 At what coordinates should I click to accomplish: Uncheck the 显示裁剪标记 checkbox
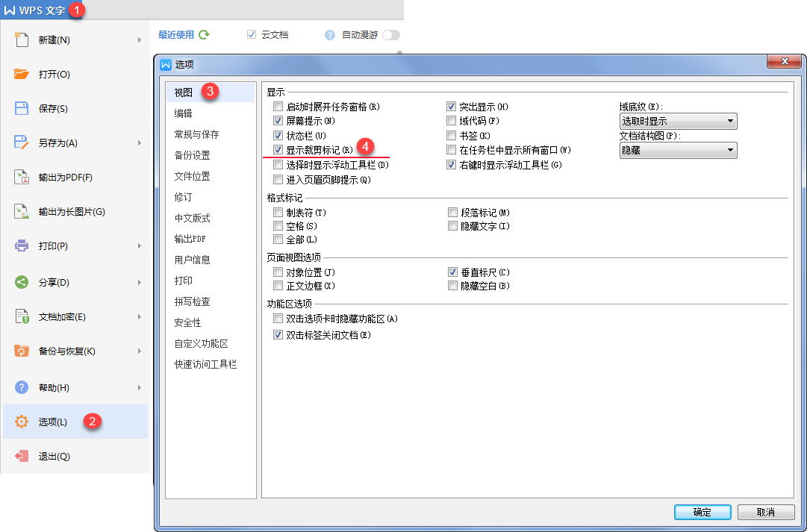[x=278, y=150]
